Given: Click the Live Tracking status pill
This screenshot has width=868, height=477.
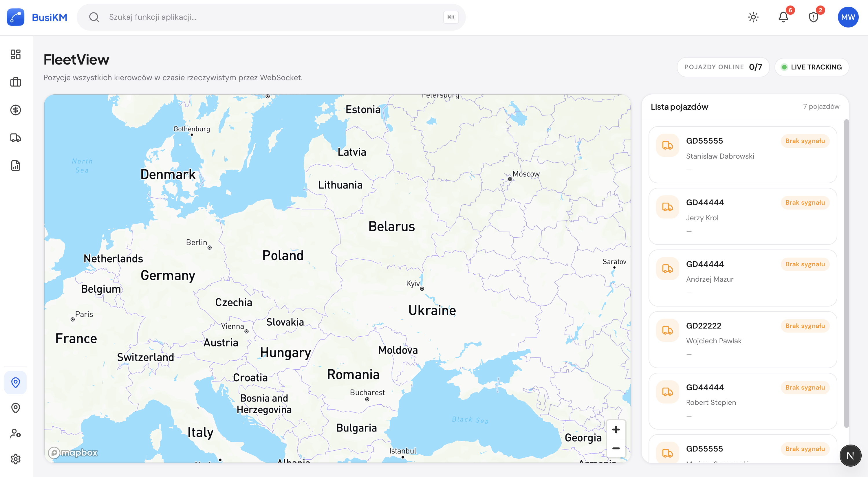Looking at the screenshot, I should pos(812,67).
